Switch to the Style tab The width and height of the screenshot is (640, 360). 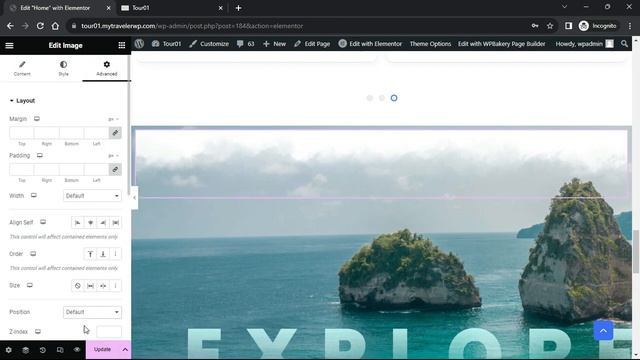[x=63, y=68]
